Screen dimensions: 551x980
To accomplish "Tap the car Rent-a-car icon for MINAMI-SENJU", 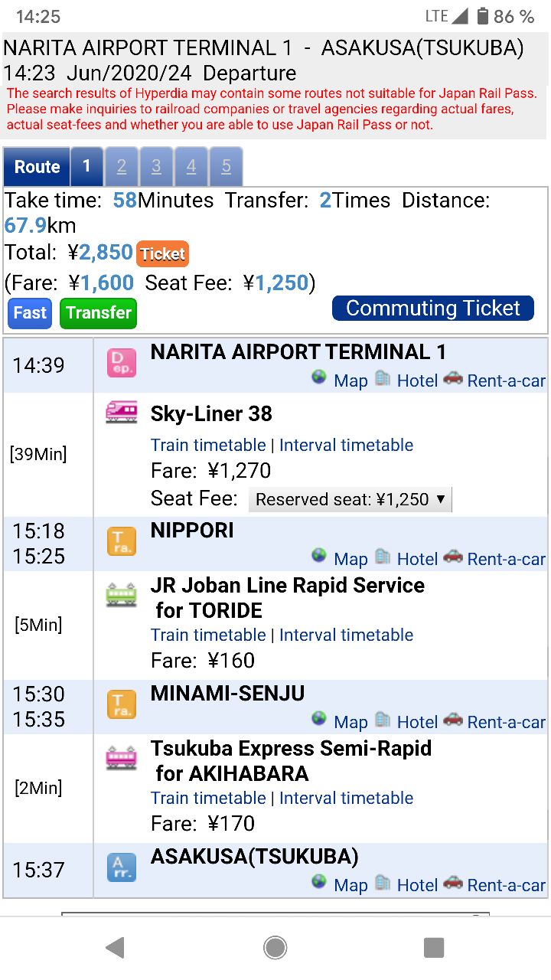I will [453, 719].
